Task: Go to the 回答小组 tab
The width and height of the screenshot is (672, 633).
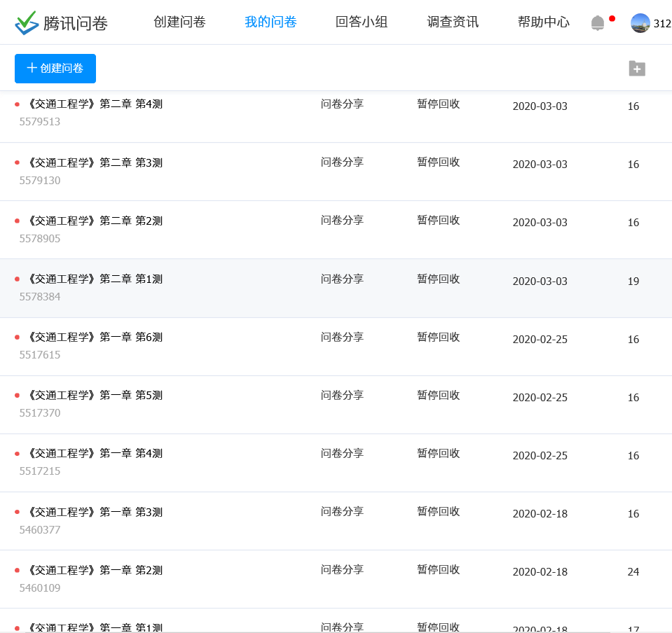Action: coord(362,22)
